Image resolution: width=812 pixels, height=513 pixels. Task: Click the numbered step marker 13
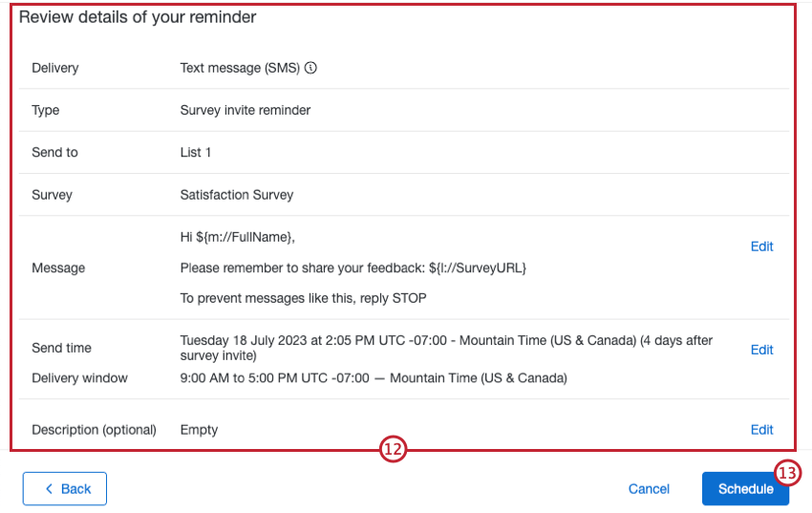pyautogui.click(x=787, y=474)
